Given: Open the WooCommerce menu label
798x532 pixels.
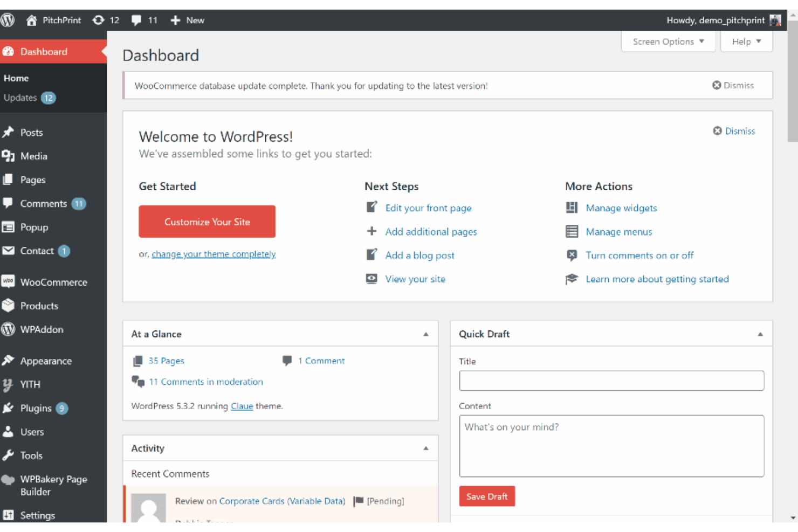Looking at the screenshot, I should (x=54, y=282).
